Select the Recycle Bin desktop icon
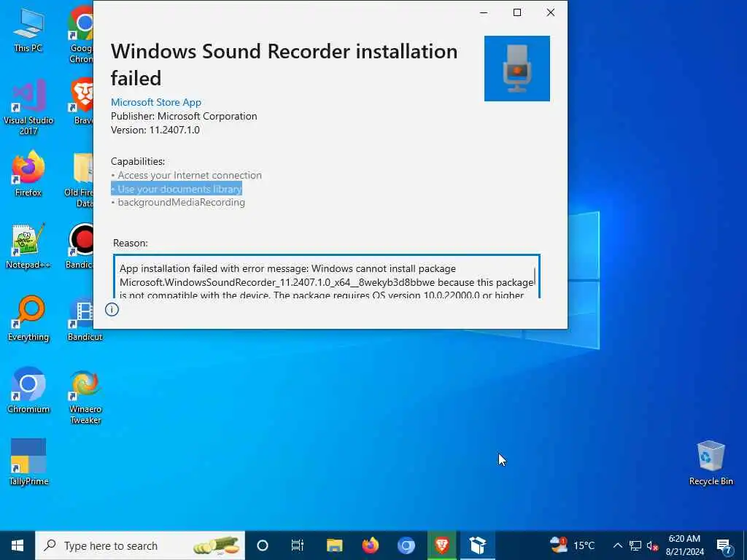 (x=711, y=463)
